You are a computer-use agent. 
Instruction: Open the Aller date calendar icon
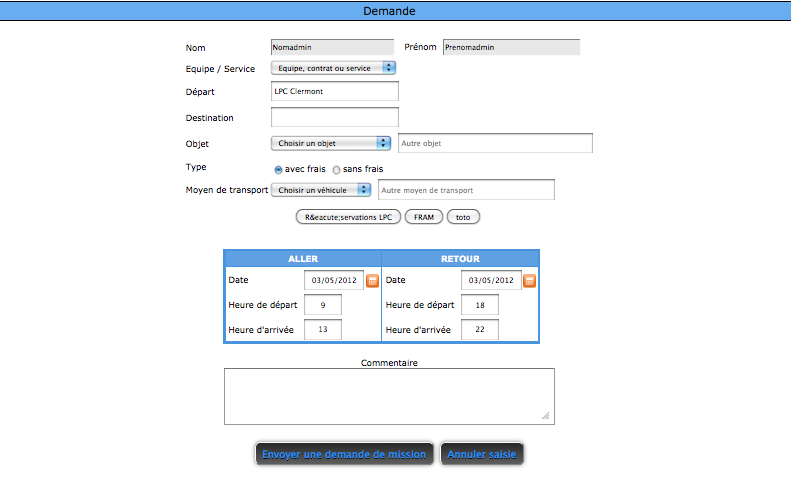tap(372, 281)
